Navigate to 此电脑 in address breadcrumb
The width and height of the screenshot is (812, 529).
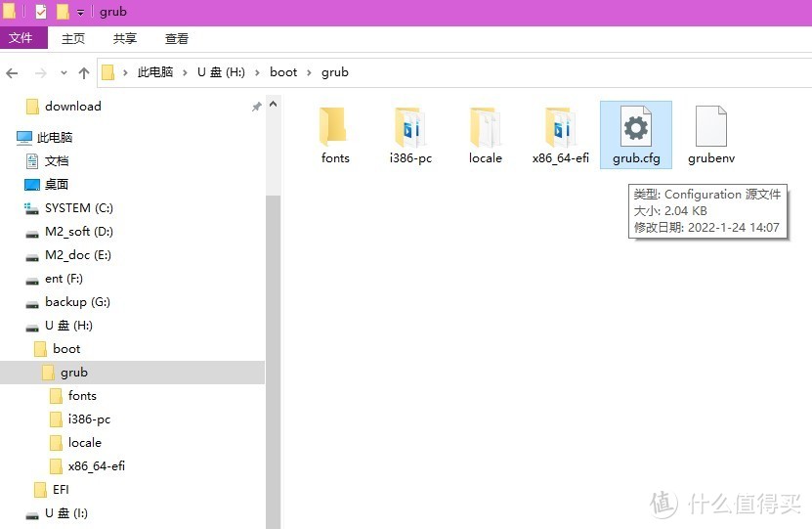click(x=154, y=72)
